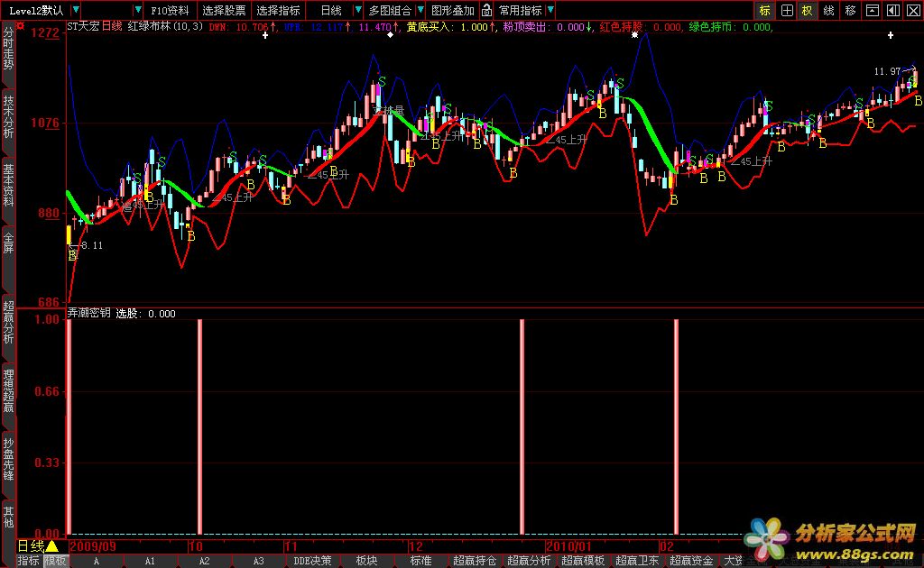Click the window layout icon in toolbar
The height and width of the screenshot is (568, 924).
click(x=872, y=11)
